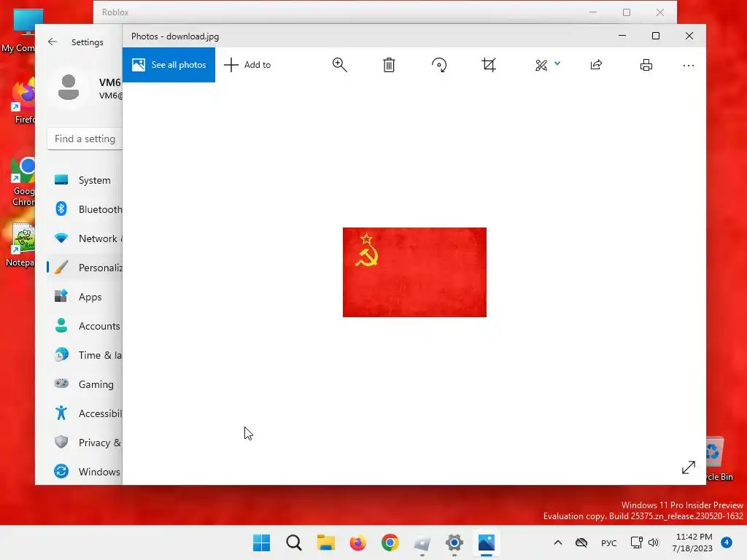Open File Explorer from the taskbar
The width and height of the screenshot is (747, 560).
pyautogui.click(x=326, y=542)
